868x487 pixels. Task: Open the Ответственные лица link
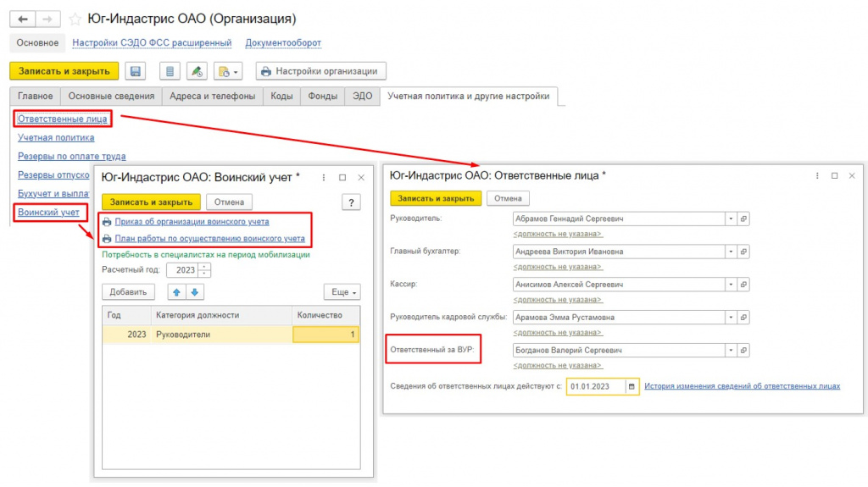click(x=62, y=119)
